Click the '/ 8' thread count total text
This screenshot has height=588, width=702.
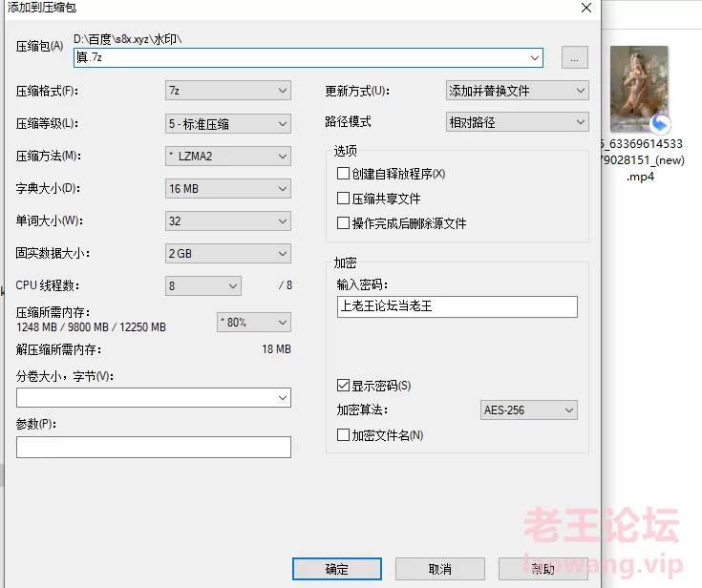286,285
